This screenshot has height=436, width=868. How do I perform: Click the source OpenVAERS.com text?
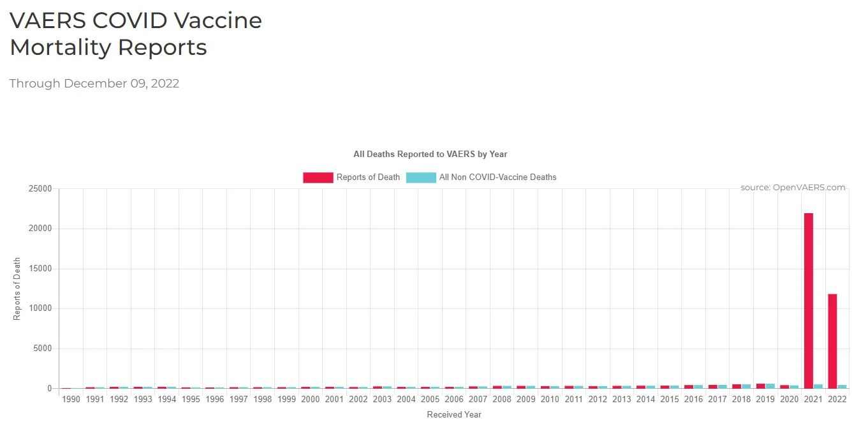[792, 188]
